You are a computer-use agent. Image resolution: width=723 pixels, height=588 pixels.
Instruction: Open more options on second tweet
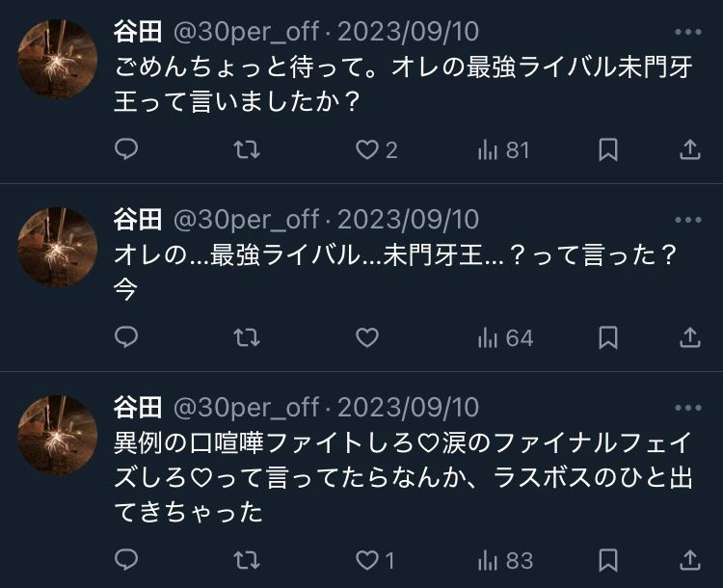coord(688,220)
